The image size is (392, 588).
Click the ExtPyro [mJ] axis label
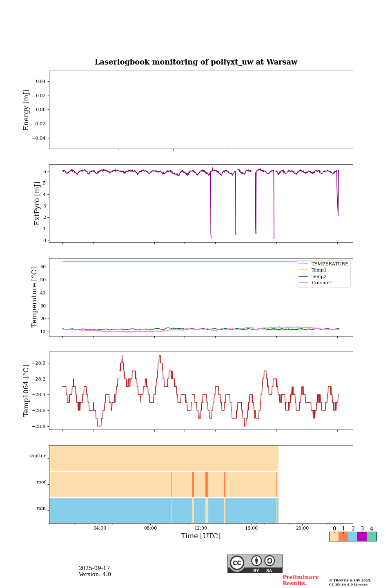(x=38, y=203)
